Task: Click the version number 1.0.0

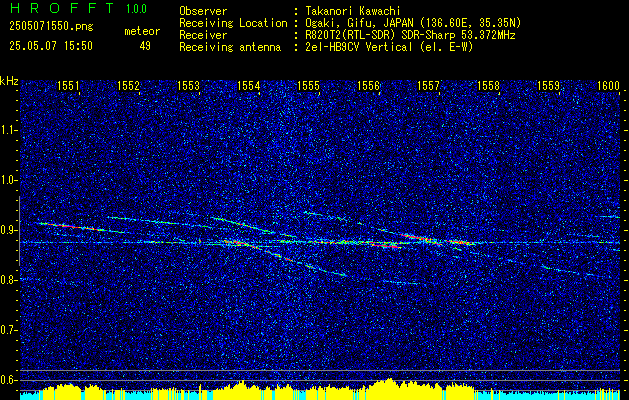Action: click(136, 8)
